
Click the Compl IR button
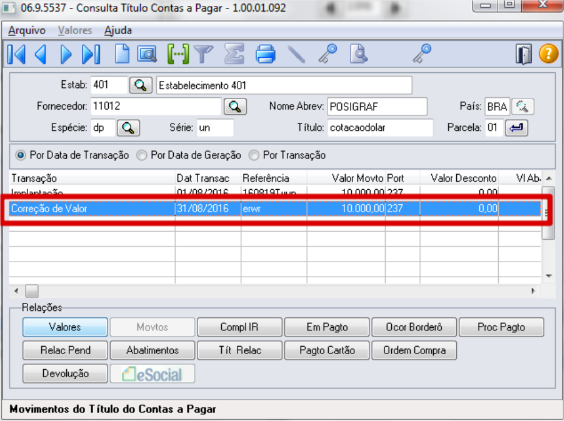click(240, 327)
